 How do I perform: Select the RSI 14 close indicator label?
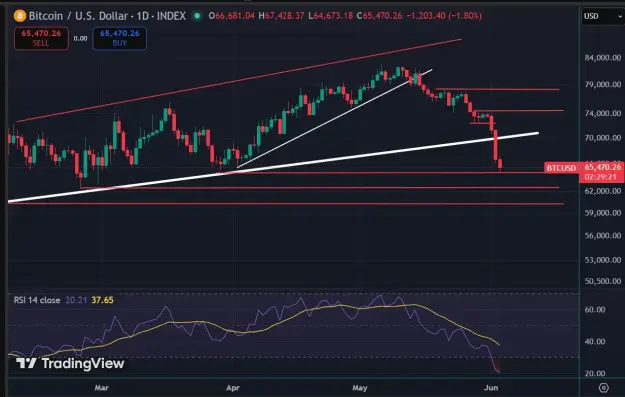coord(37,300)
